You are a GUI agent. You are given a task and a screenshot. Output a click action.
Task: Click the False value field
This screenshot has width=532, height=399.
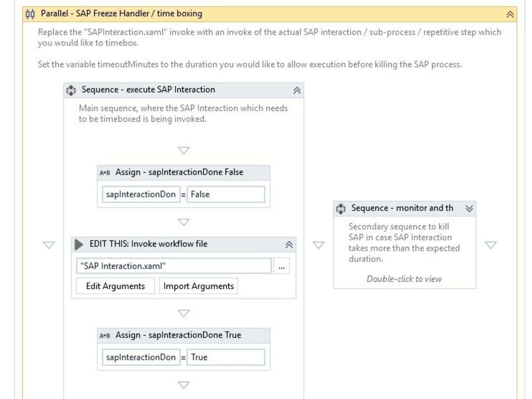(226, 194)
